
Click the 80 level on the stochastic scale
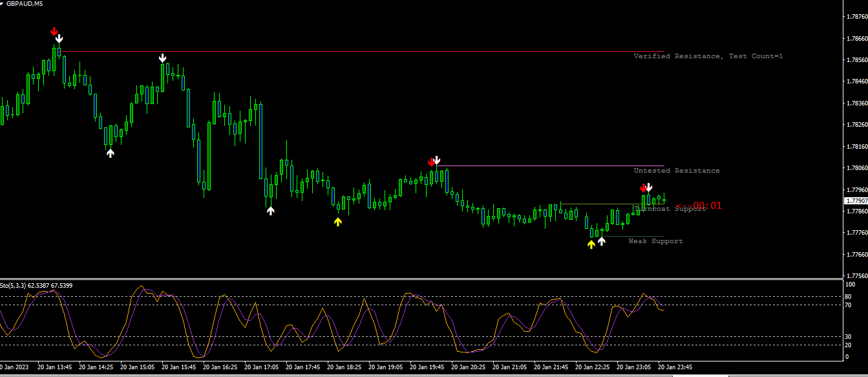[x=849, y=297]
